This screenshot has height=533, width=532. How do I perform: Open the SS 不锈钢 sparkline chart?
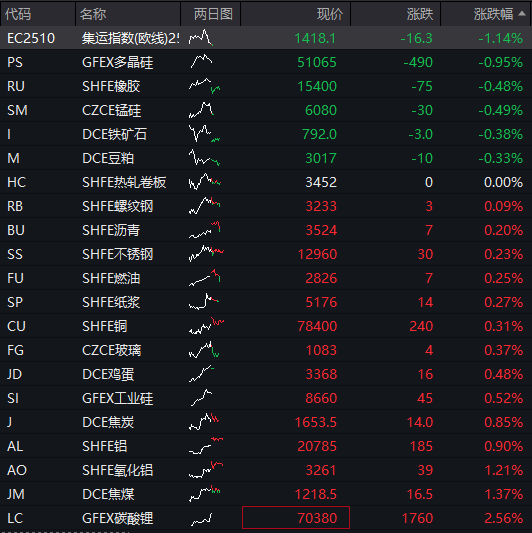(206, 254)
